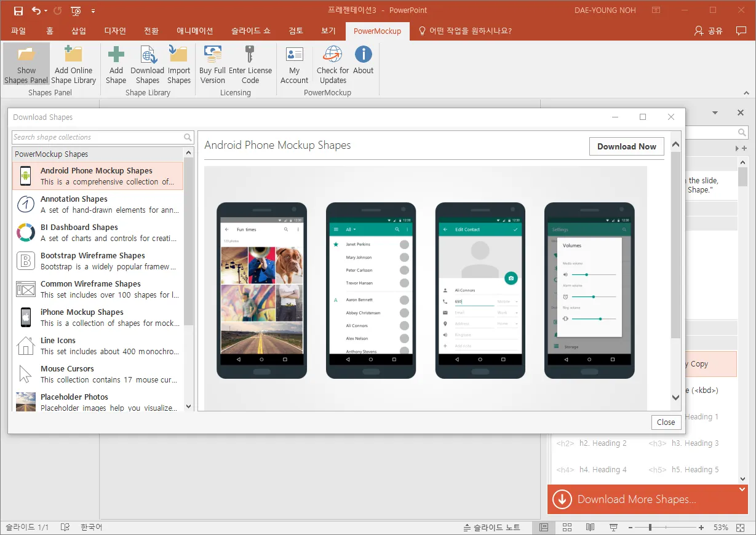Open the Quick Access Toolbar dropdown
756x535 pixels.
93,10
